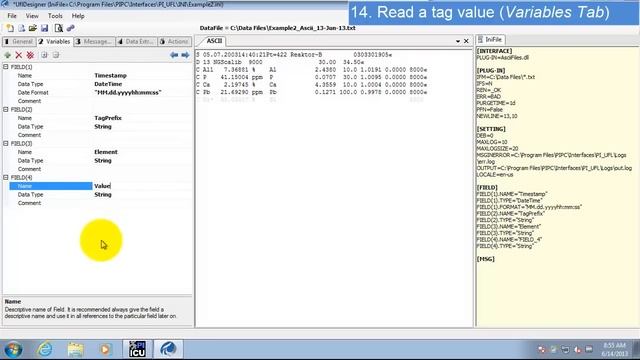640x360 pixels.
Task: Click the IniFile panel icon
Action: click(x=480, y=40)
